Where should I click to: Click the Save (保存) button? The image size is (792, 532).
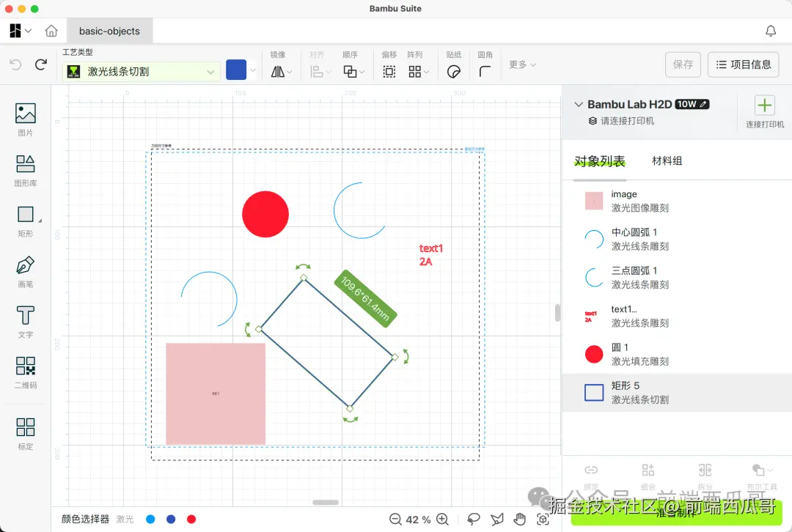(683, 64)
